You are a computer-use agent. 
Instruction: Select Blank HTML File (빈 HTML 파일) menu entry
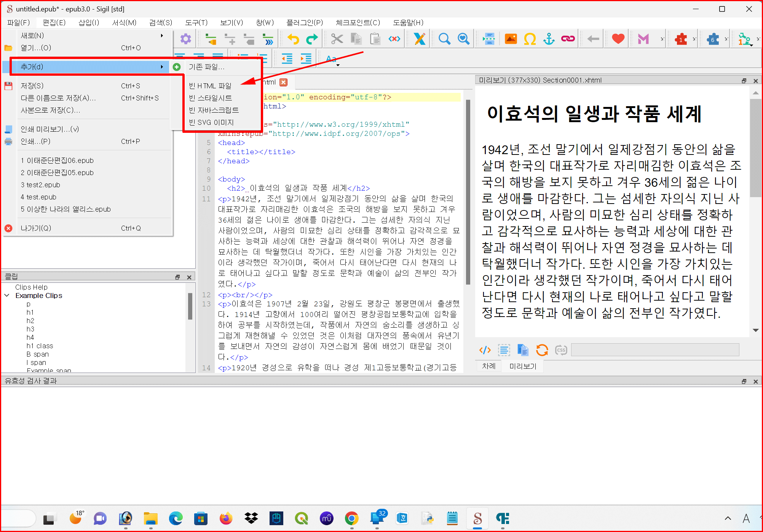(210, 86)
